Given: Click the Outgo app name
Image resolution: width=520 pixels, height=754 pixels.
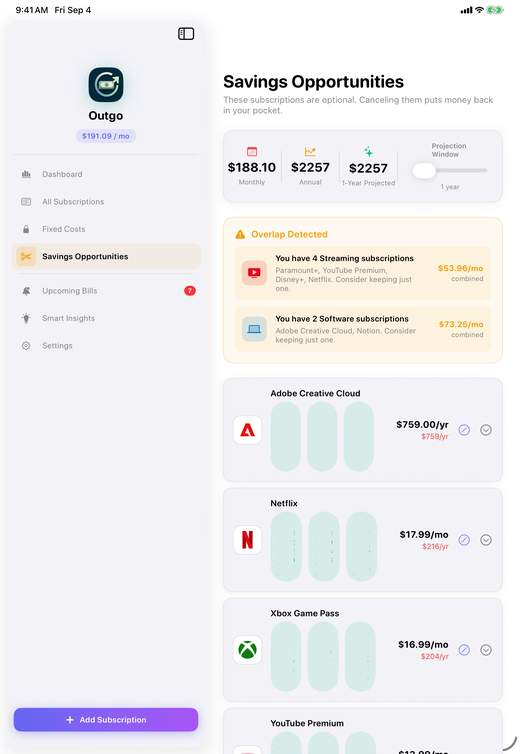Looking at the screenshot, I should pyautogui.click(x=106, y=116).
